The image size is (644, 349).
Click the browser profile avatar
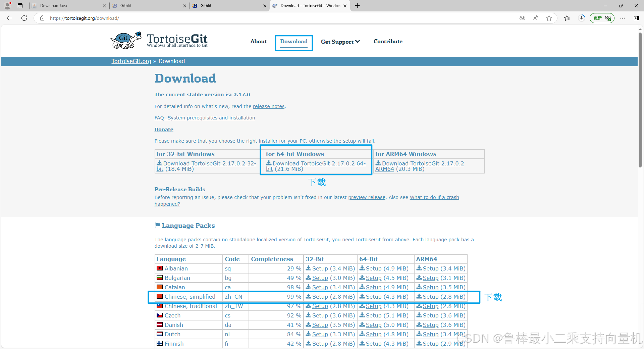(x=7, y=6)
